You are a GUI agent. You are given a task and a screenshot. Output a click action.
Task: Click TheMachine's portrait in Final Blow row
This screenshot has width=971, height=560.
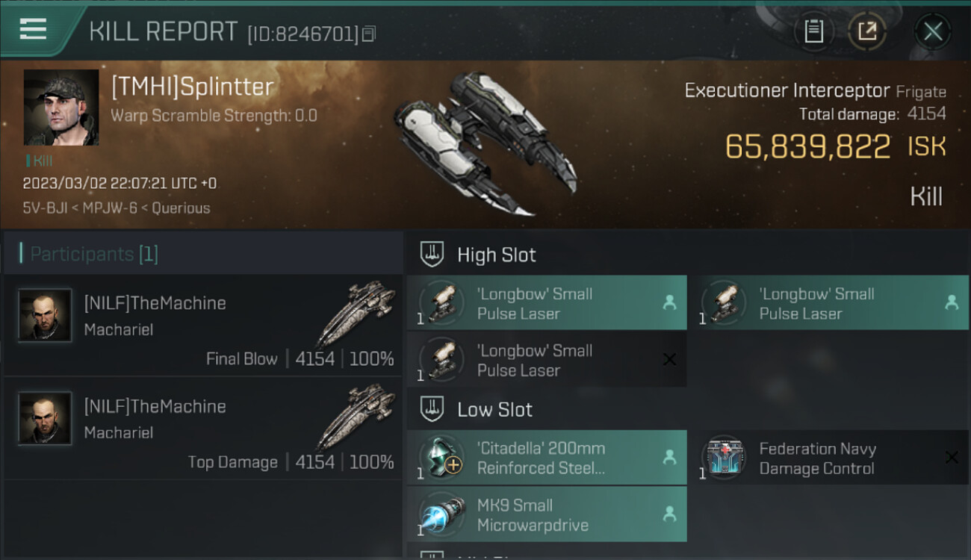pyautogui.click(x=45, y=315)
